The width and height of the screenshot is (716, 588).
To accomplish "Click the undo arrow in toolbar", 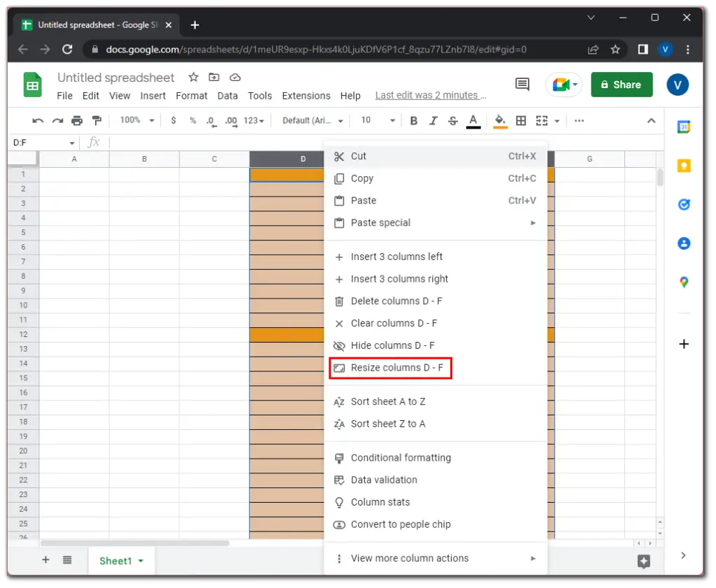I will click(x=38, y=121).
